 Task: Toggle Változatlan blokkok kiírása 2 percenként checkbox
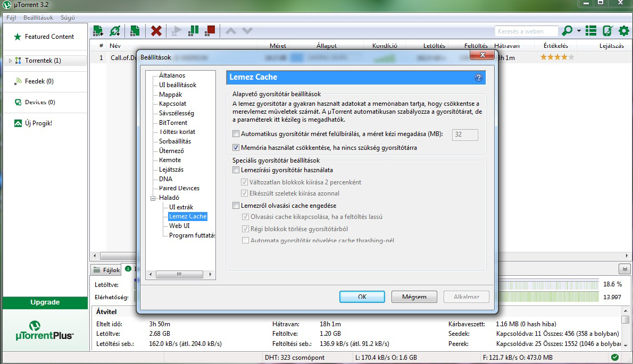[x=244, y=182]
